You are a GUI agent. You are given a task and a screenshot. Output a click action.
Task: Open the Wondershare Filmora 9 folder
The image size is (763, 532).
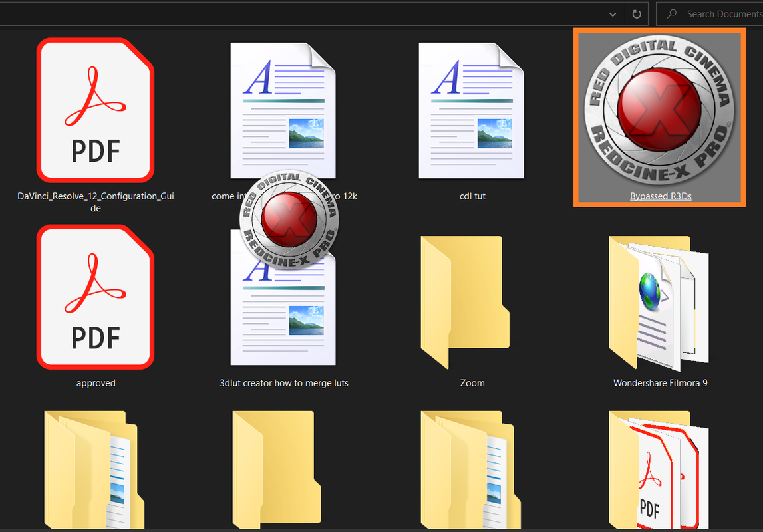click(659, 303)
